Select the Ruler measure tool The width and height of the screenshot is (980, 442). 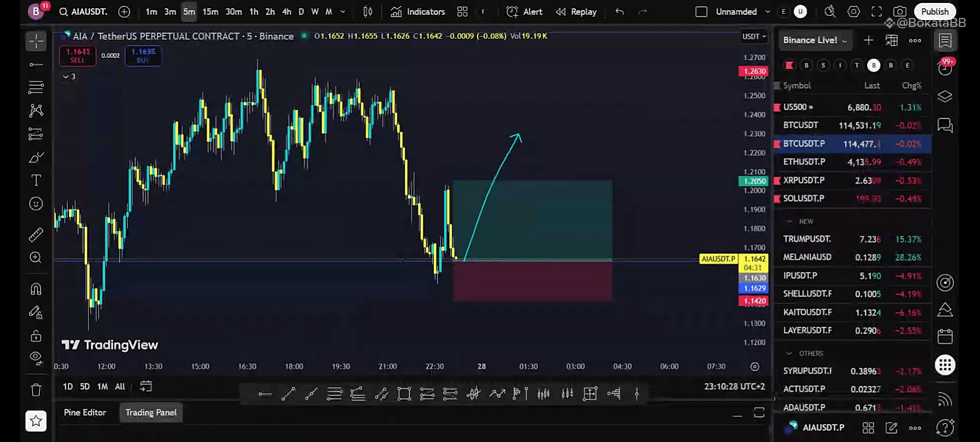pos(36,235)
